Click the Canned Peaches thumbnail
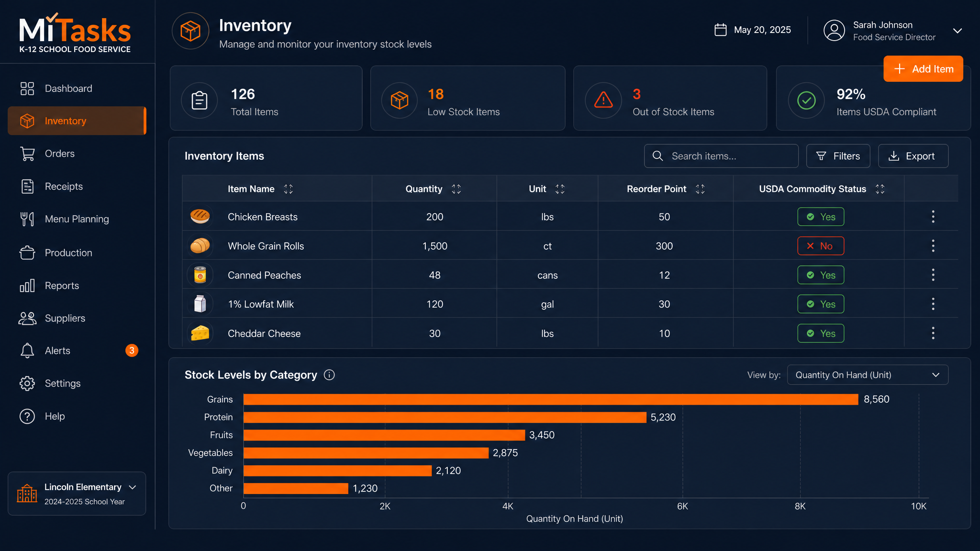The height and width of the screenshot is (551, 980). pyautogui.click(x=200, y=275)
